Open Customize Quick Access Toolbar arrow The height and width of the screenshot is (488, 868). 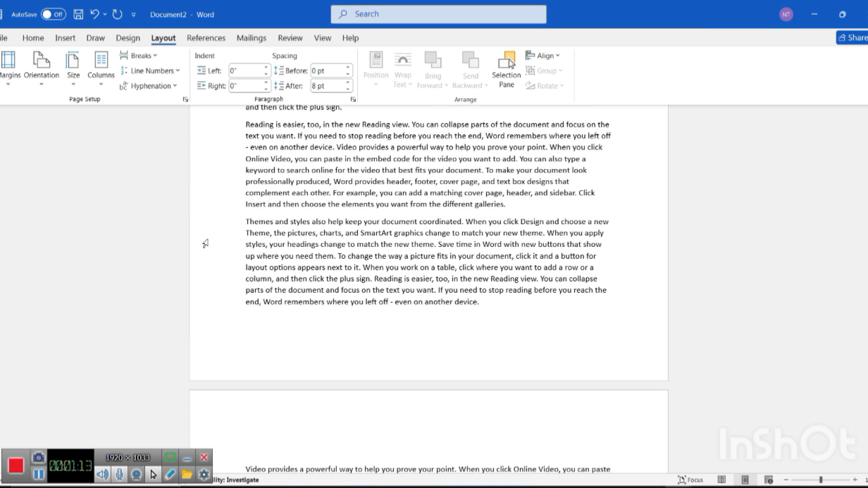pyautogui.click(x=133, y=14)
